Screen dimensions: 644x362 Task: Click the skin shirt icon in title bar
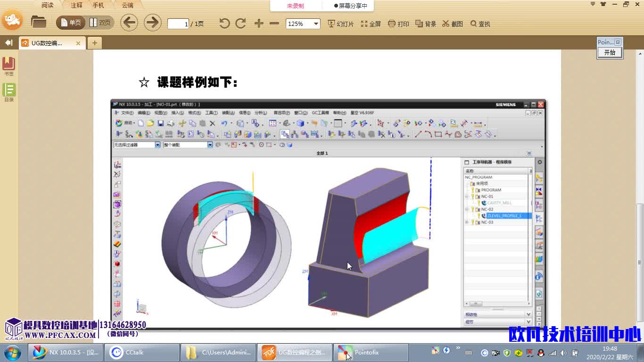click(603, 4)
